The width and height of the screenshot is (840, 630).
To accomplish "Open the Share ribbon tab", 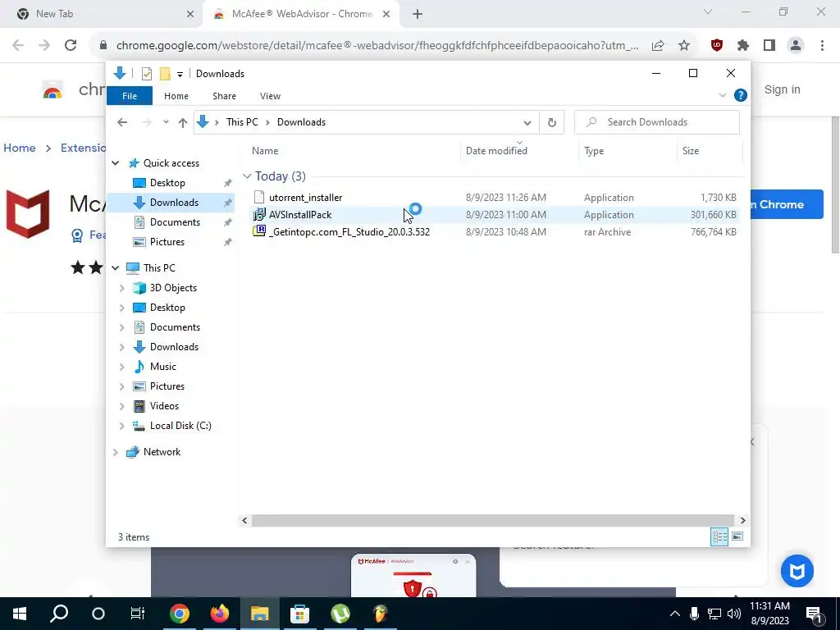I will (x=224, y=96).
